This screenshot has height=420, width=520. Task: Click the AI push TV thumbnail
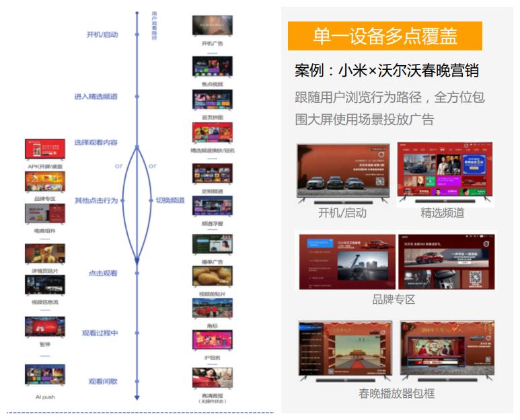(x=45, y=375)
